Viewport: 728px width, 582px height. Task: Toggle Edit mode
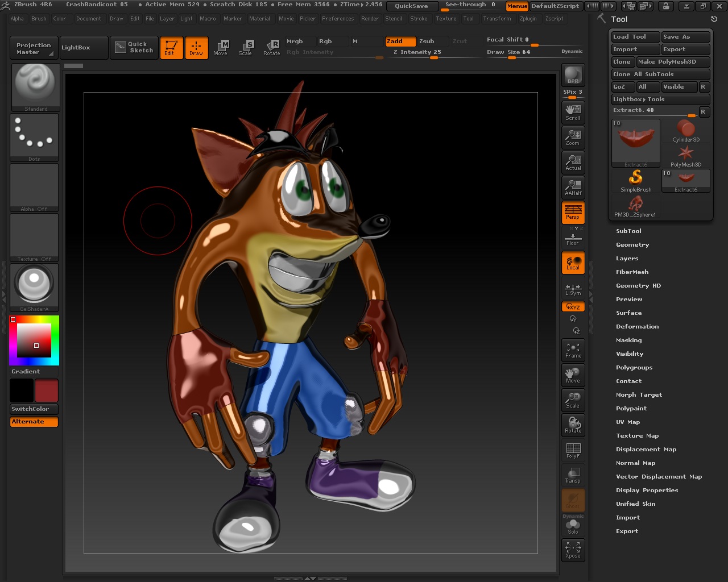click(x=171, y=48)
